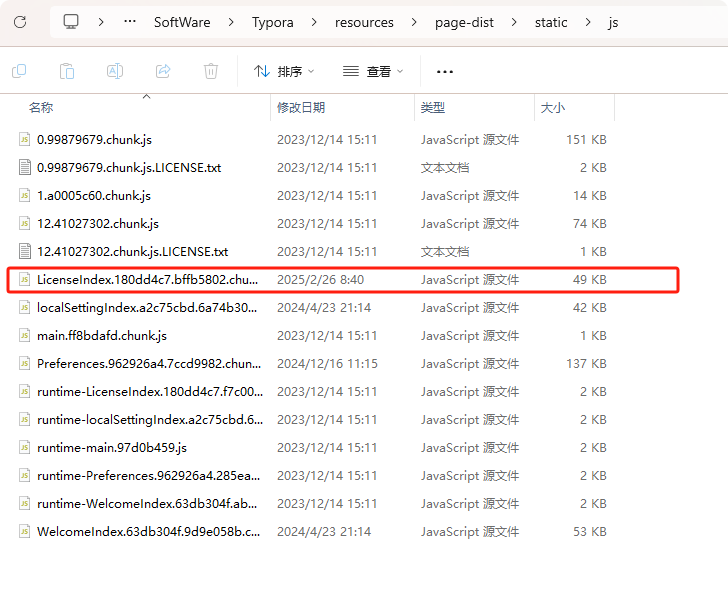The image size is (728, 603).
Task: Sort by the 名称 column header
Action: point(41,107)
